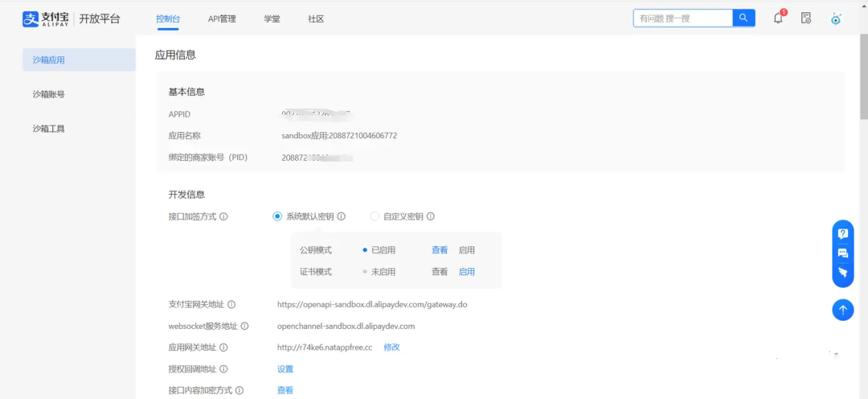Image resolution: width=868 pixels, height=399 pixels.
Task: Click the 基本信息 section heading
Action: [186, 92]
